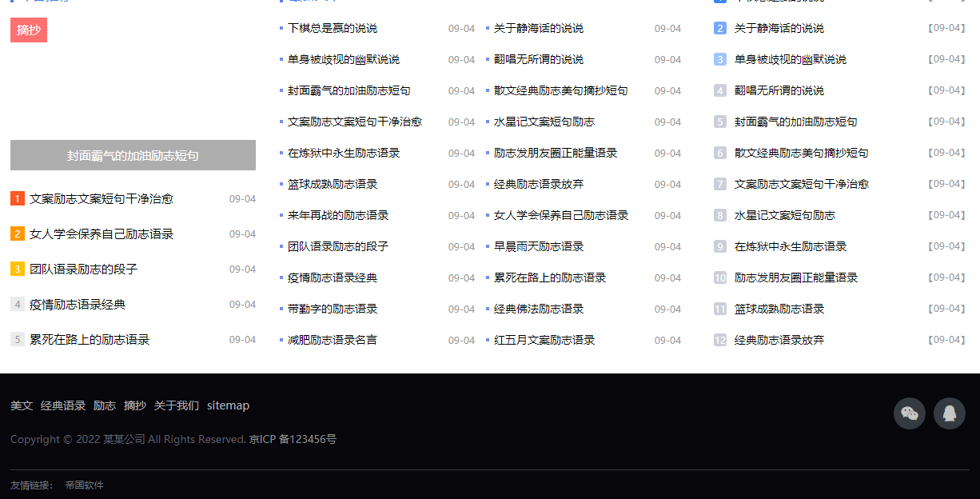Go to 经典语录 in the footer navigation
Viewport: 980px width, 499px height.
(x=63, y=405)
